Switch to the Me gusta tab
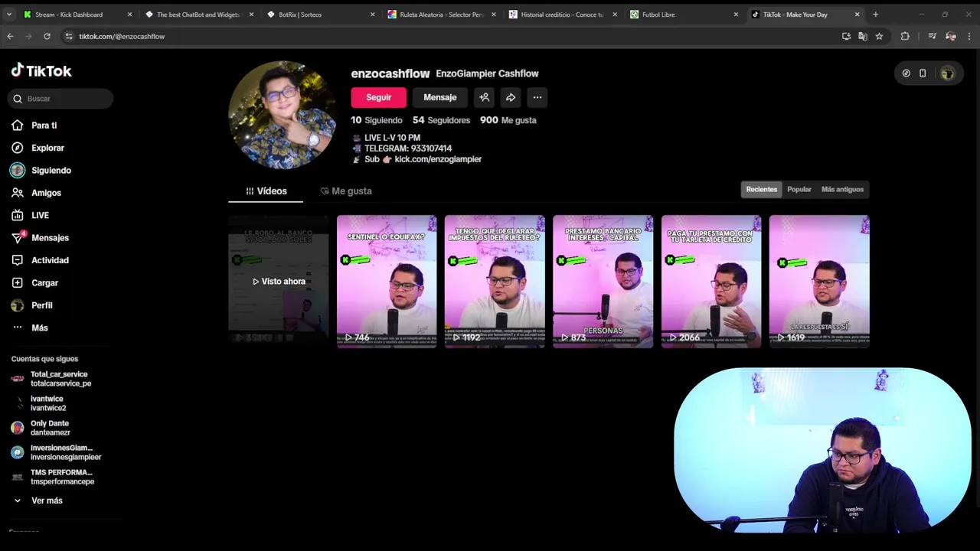Image resolution: width=980 pixels, height=551 pixels. tap(346, 191)
